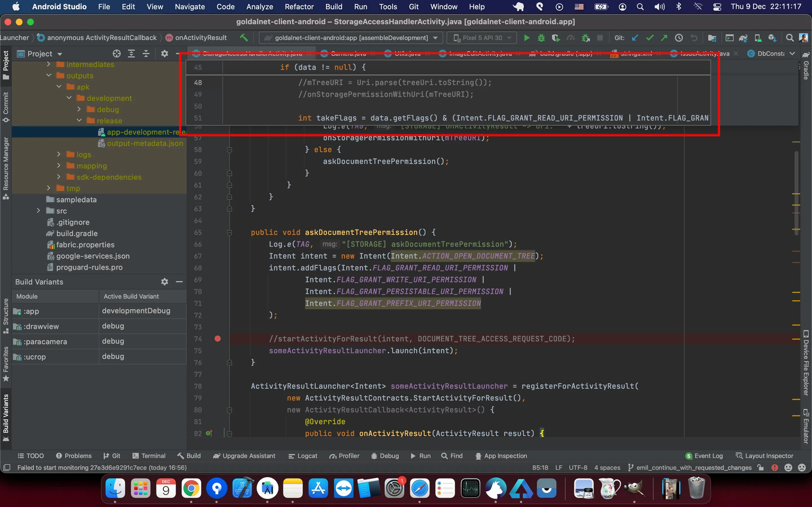This screenshot has height=507, width=812.
Task: Click the Debug app bug icon
Action: tap(541, 38)
